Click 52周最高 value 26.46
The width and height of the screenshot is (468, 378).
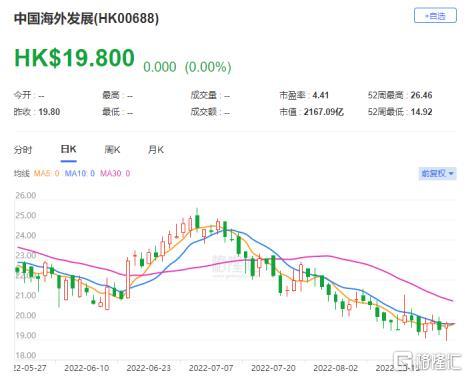(421, 95)
